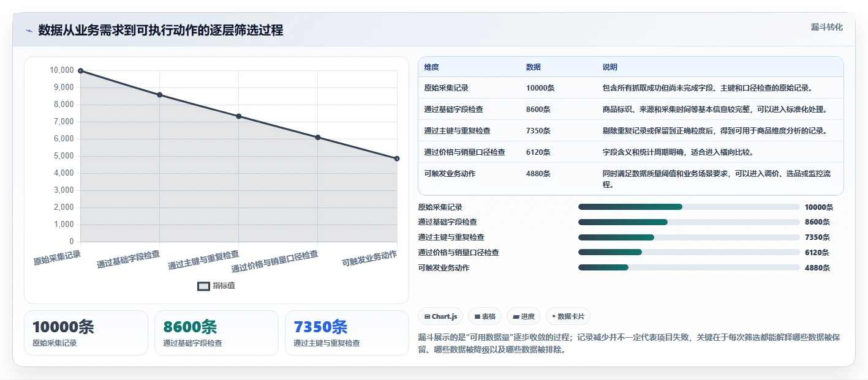Click the 通过基础字段检查 table row label

[x=453, y=110]
